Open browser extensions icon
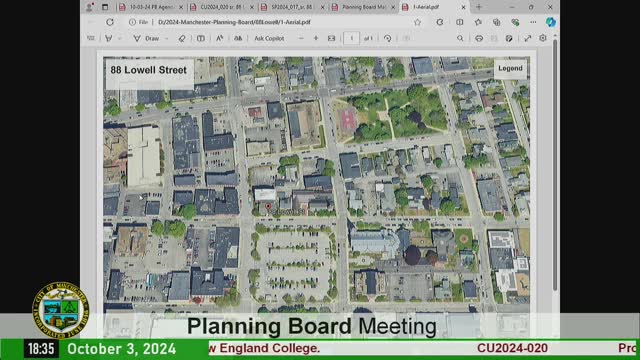Screen dimensions: 640x360 click(x=440, y=22)
